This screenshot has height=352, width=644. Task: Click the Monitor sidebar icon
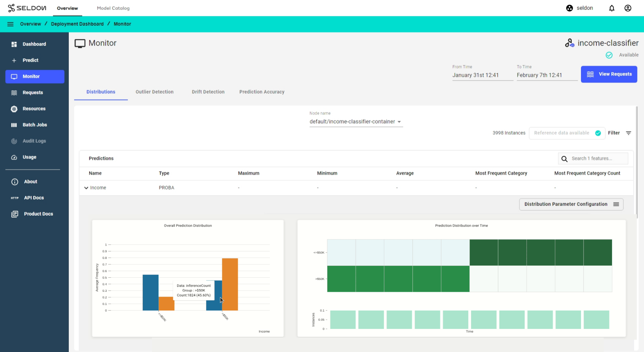click(x=14, y=76)
